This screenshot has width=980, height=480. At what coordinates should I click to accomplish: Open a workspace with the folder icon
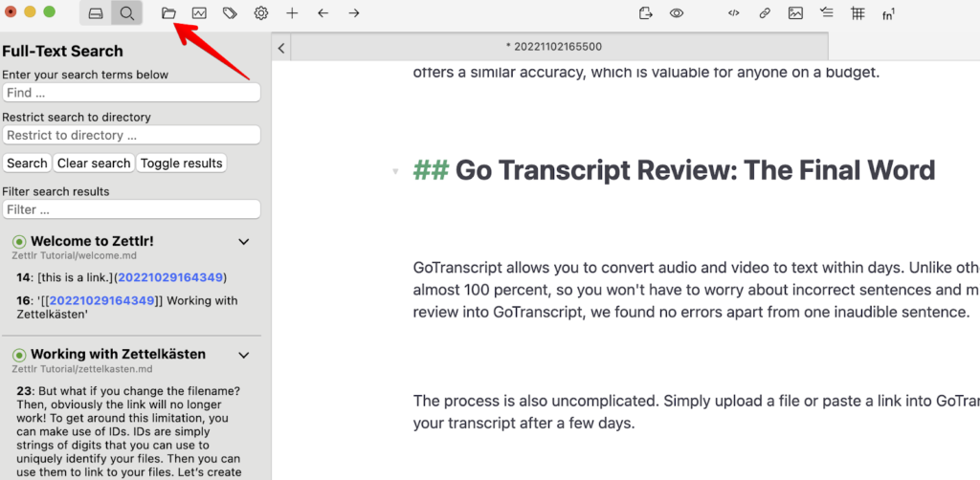pos(168,13)
